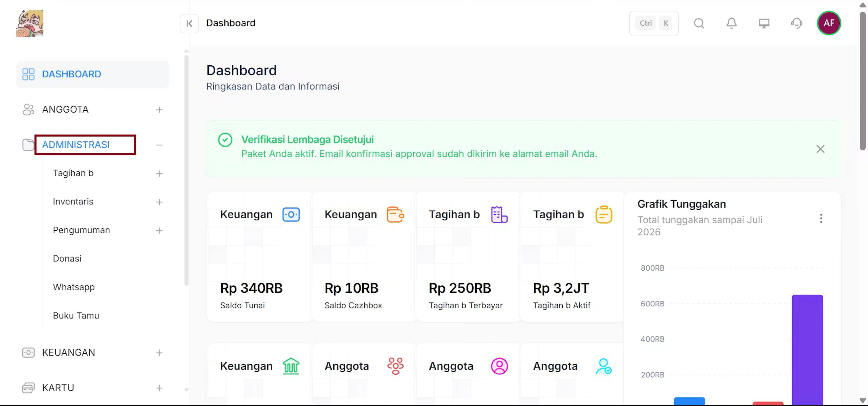The height and width of the screenshot is (406, 868).
Task: Open the AF user avatar menu
Action: (x=829, y=23)
